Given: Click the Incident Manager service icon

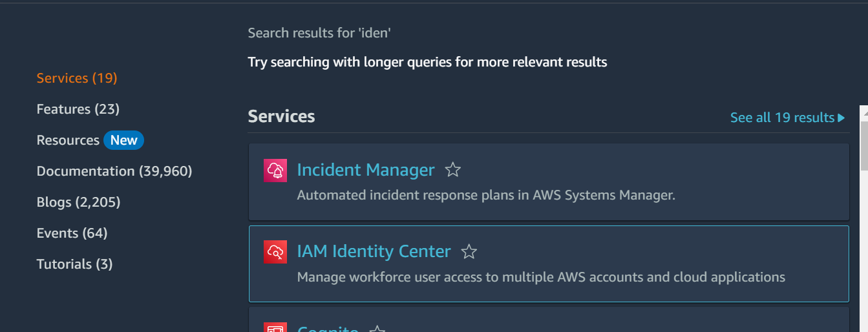Looking at the screenshot, I should click(x=275, y=171).
